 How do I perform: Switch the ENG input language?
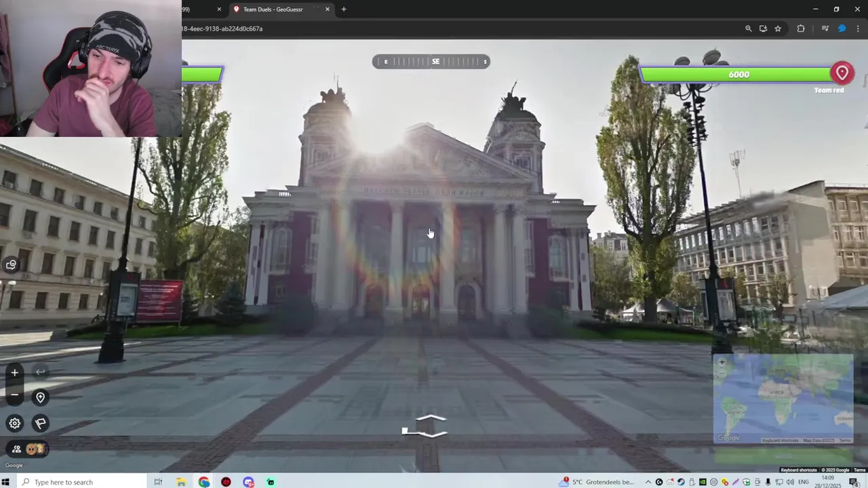point(804,482)
